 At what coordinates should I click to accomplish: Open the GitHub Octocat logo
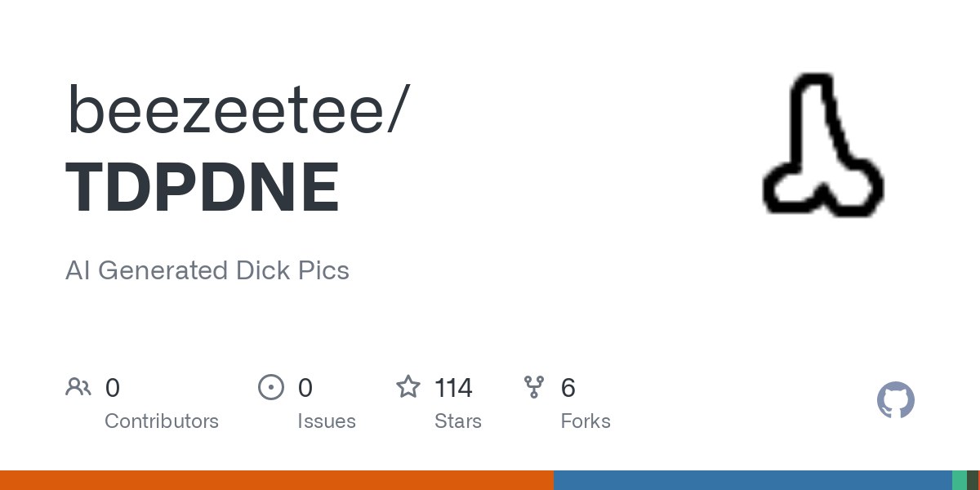895,401
